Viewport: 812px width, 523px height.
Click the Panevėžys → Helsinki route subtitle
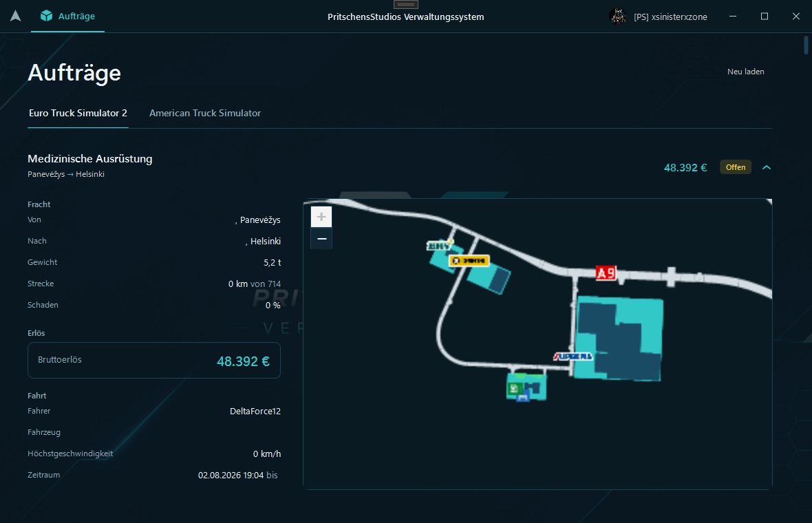[x=66, y=174]
